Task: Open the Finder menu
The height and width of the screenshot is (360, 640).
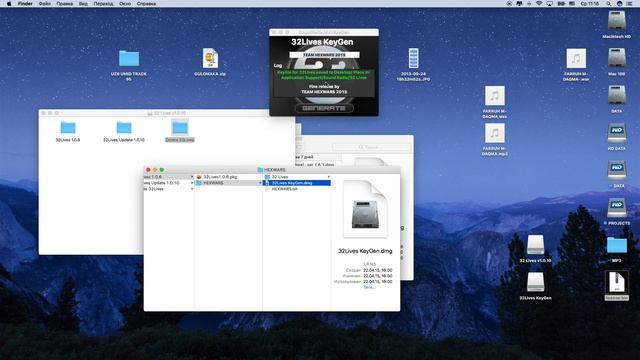Action: click(25, 4)
